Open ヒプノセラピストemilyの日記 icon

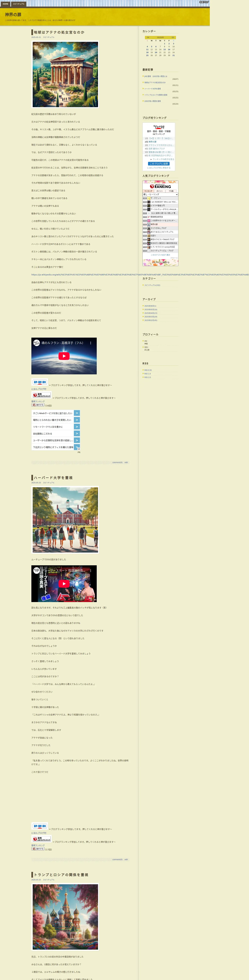click(x=149, y=247)
